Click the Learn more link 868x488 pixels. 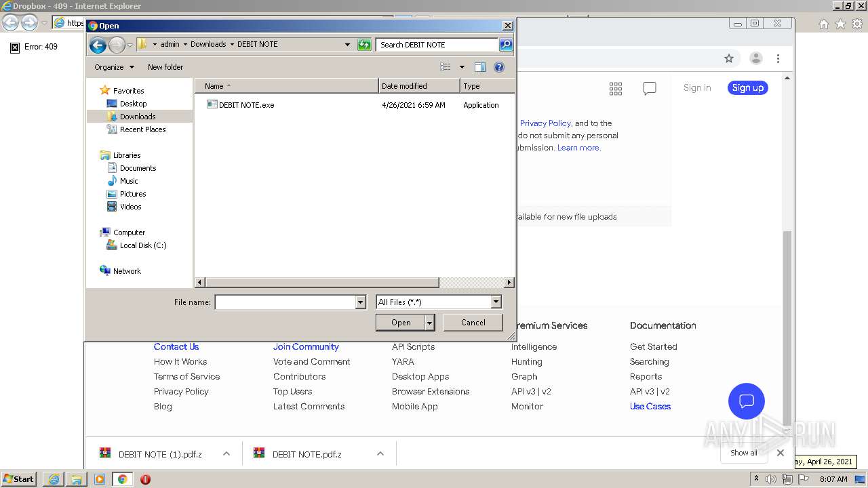coord(578,148)
